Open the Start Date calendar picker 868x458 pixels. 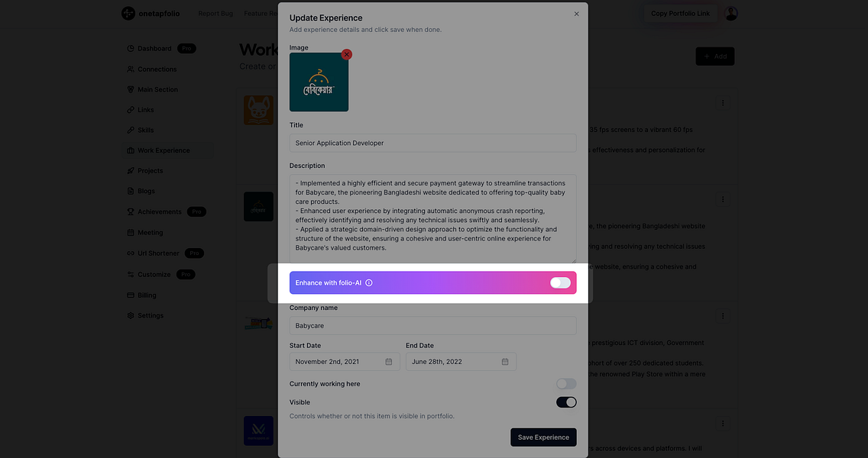click(387, 361)
